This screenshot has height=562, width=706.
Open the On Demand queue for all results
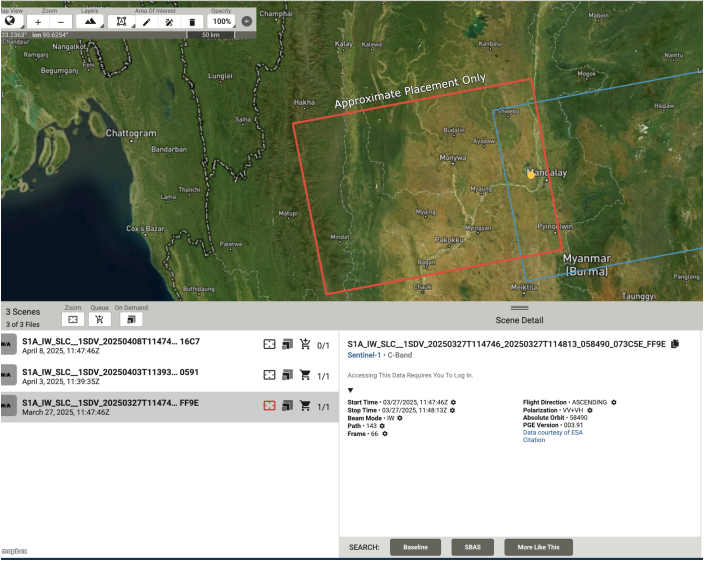[129, 320]
